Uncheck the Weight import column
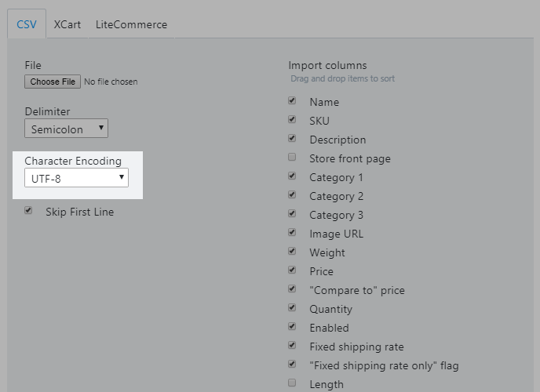The height and width of the screenshot is (392, 540). pyautogui.click(x=293, y=252)
